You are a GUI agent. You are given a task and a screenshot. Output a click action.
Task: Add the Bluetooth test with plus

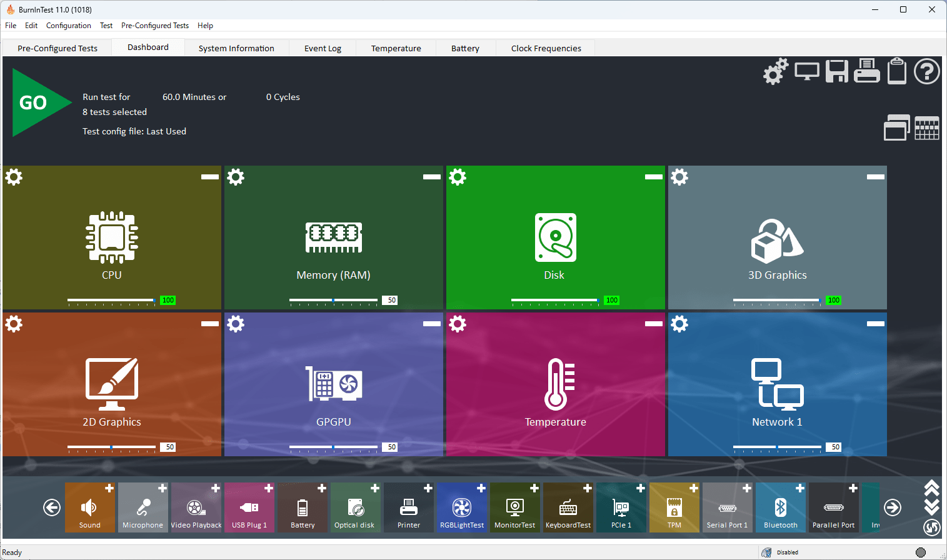[799, 488]
